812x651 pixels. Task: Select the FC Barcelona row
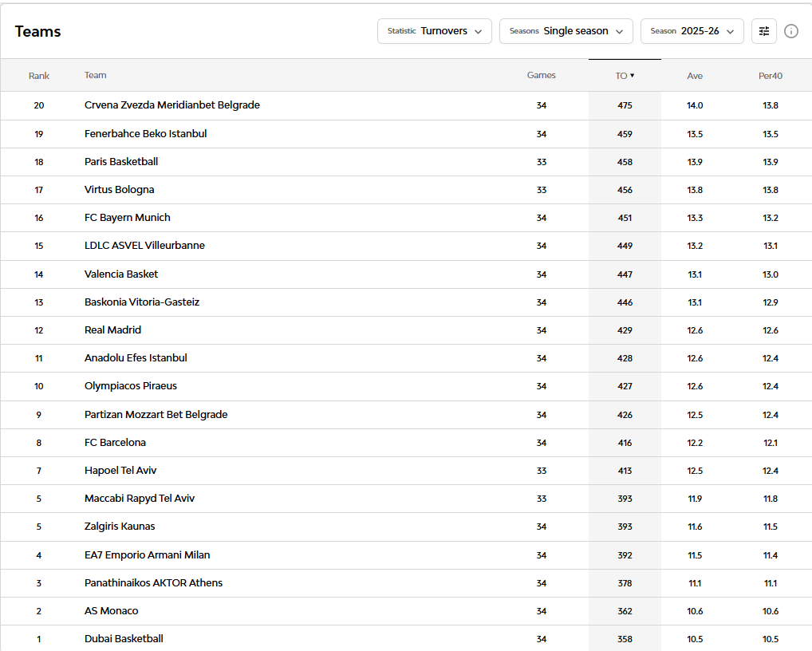pos(406,443)
